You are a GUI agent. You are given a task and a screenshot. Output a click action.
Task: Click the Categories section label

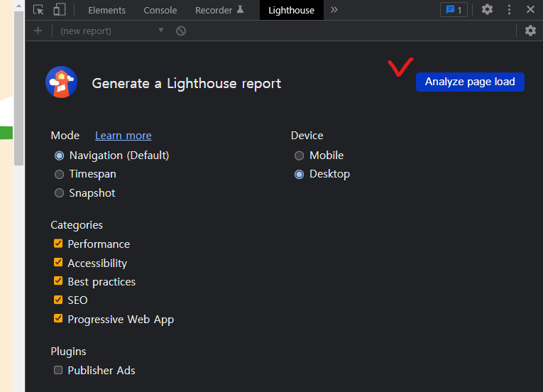click(x=77, y=225)
